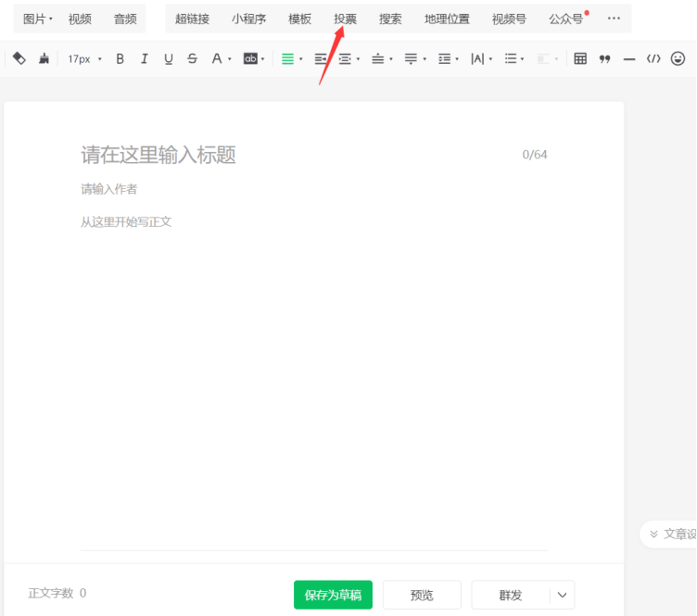The height and width of the screenshot is (616, 697).
Task: Expand the alignment options dropdown arrow
Action: pos(301,59)
